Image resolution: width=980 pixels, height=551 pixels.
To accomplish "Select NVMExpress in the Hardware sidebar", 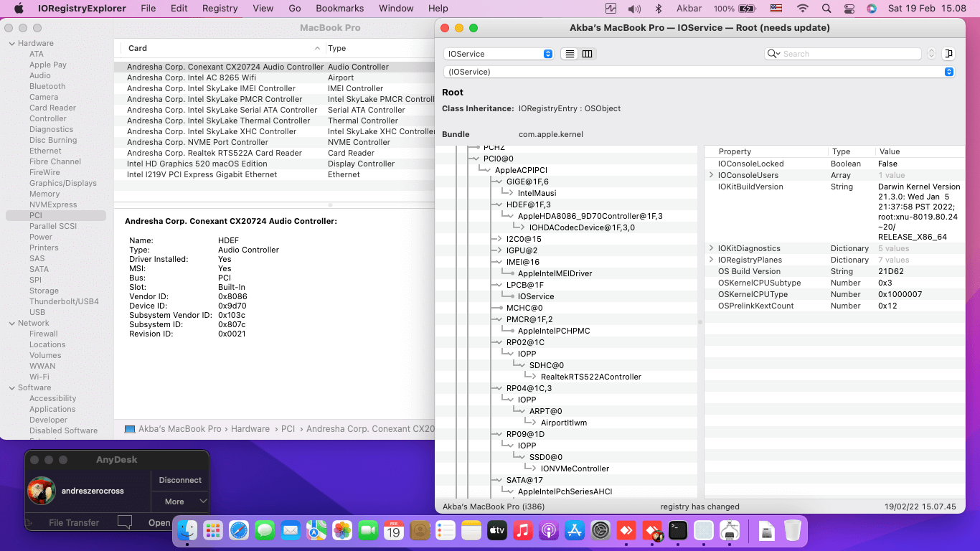I will click(x=53, y=204).
